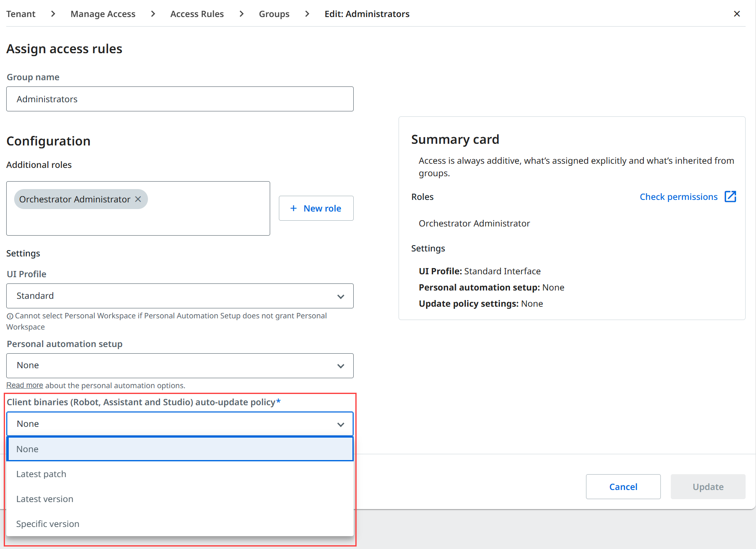
Task: Close the Edit Administrators panel
Action: click(x=737, y=14)
